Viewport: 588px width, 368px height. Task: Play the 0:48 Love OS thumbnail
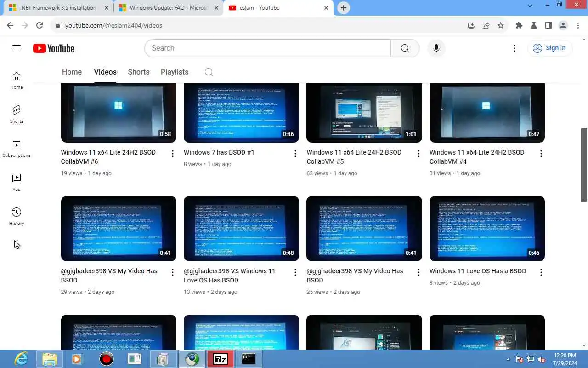pyautogui.click(x=241, y=229)
